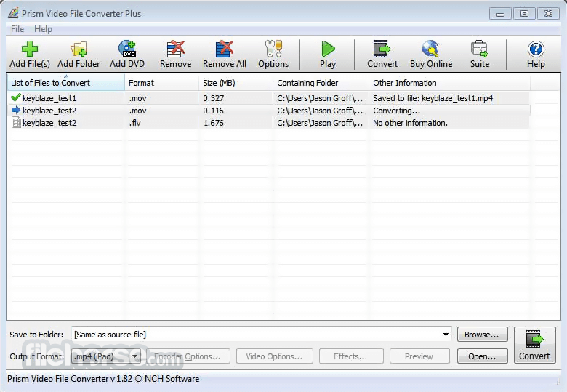Click the size value 0.327
567x392 pixels.
(x=213, y=98)
